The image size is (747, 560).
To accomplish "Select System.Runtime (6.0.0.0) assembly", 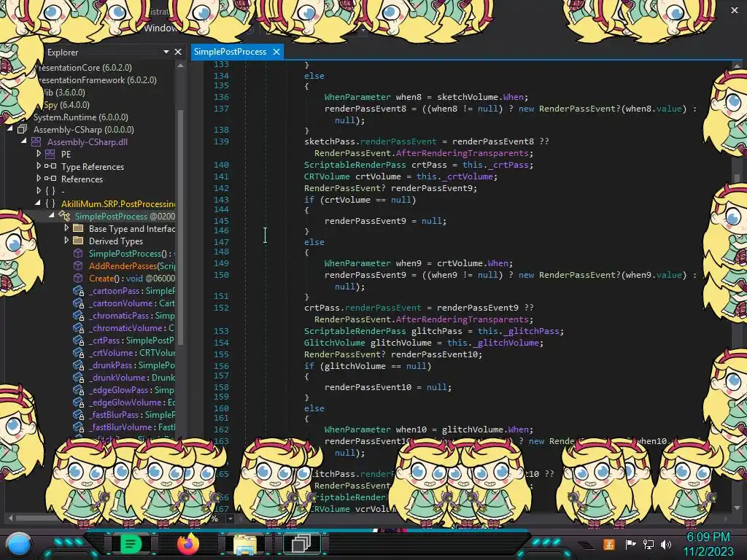I will tap(80, 117).
